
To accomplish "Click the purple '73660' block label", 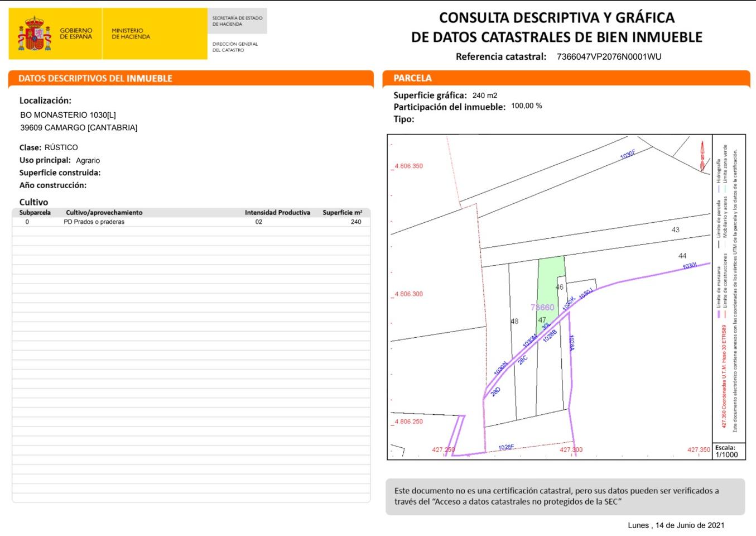I will point(542,307).
